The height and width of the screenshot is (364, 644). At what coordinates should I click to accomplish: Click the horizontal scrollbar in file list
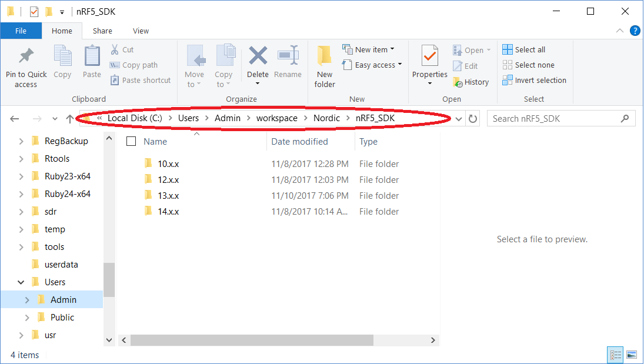252,340
